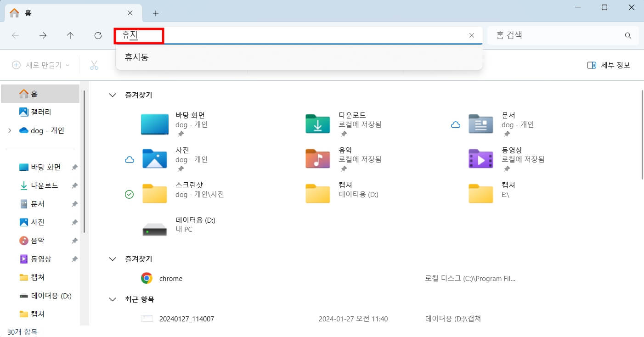Select the 휴지통 search suggestion
This screenshot has height=337, width=644.
point(136,58)
